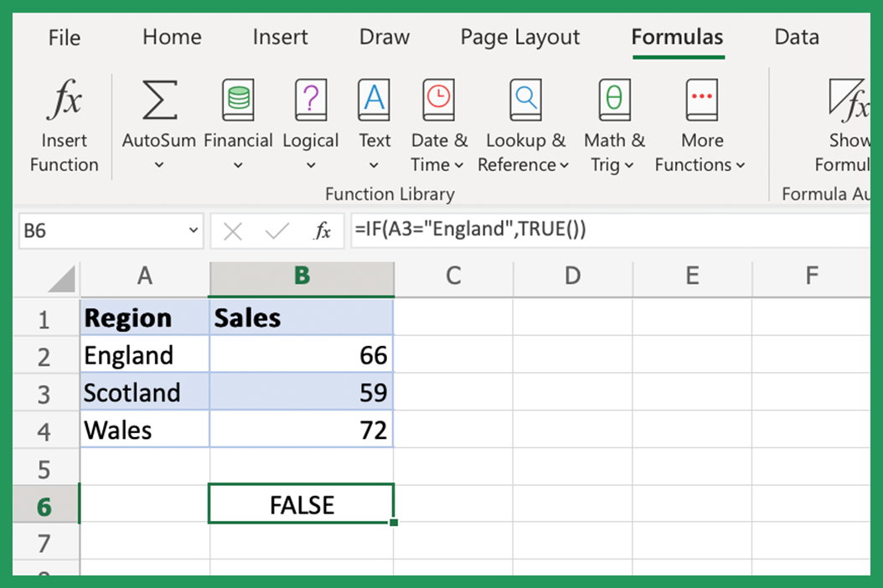The image size is (883, 588).
Task: Click the Logical functions icon
Action: pos(310,101)
